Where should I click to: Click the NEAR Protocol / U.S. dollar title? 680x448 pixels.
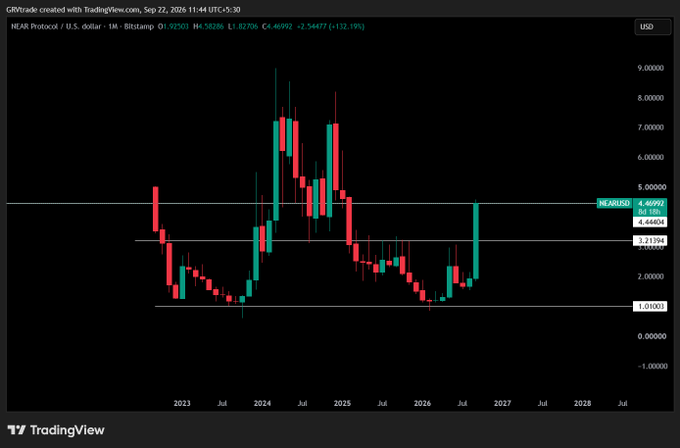coord(56,26)
